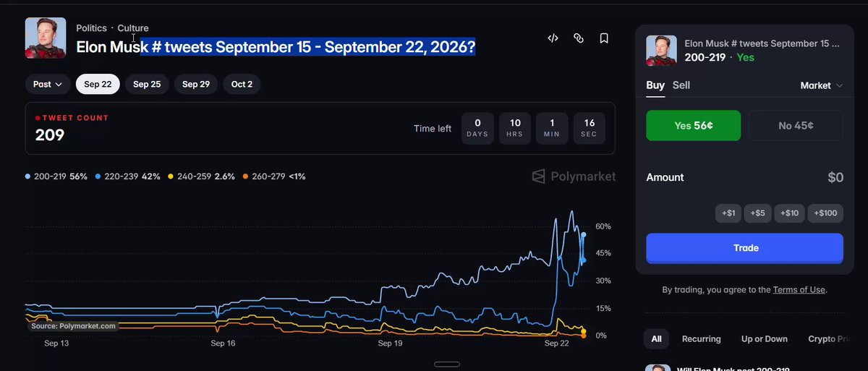
Task: Click the hours countdown box
Action: pos(515,128)
